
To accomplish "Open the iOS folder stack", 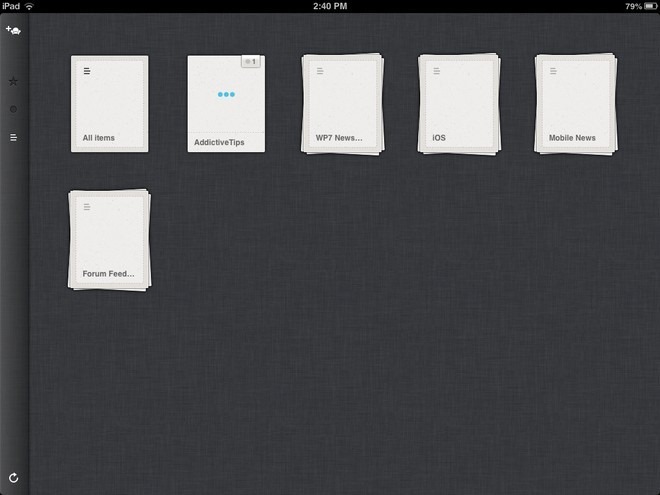I will [459, 104].
